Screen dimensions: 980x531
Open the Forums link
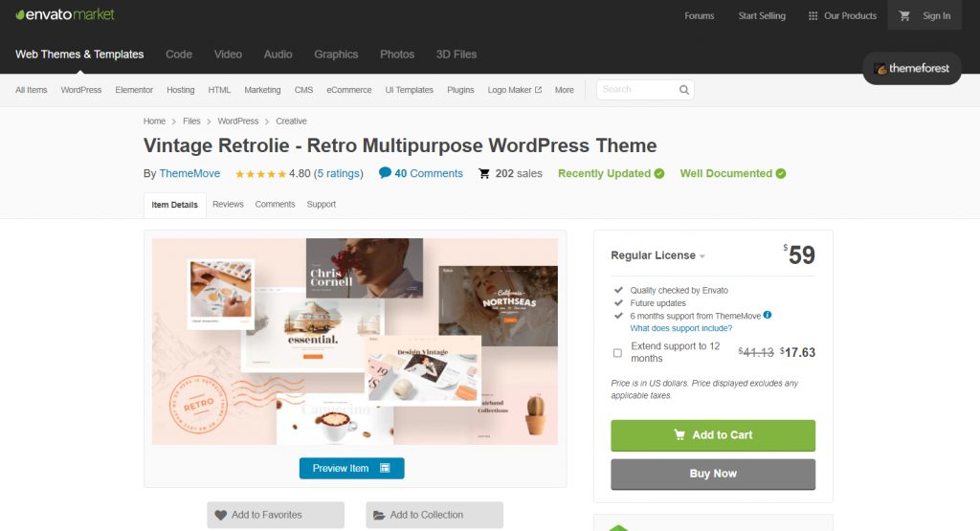[699, 15]
